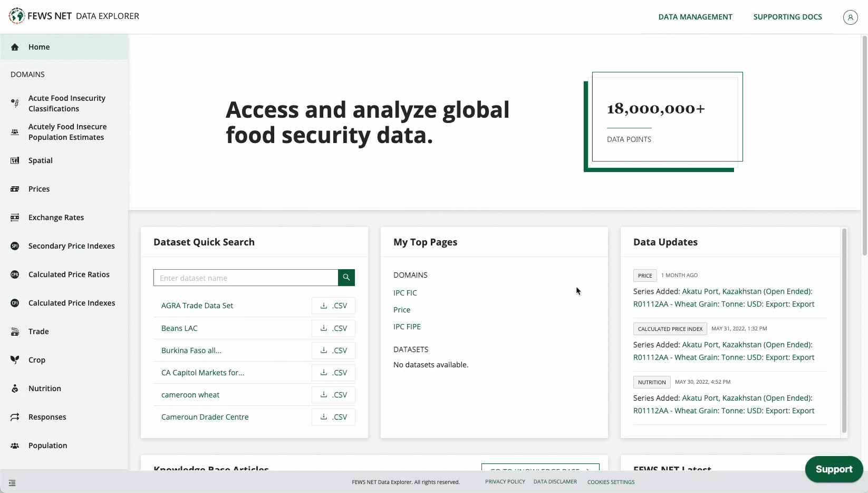Image resolution: width=868 pixels, height=493 pixels.
Task: Open the Prices domain
Action: pyautogui.click(x=38, y=188)
